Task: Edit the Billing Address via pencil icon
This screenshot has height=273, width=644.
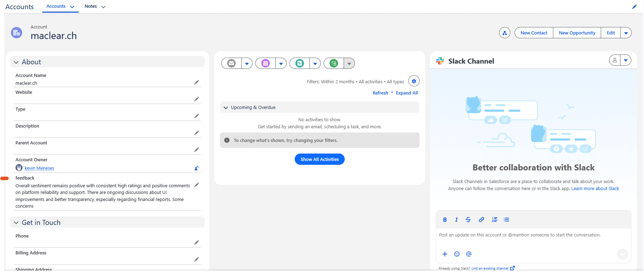Action: [197, 259]
